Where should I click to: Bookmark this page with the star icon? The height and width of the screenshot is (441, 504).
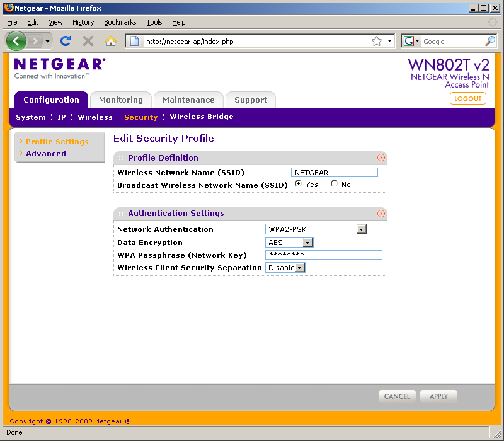coord(376,41)
